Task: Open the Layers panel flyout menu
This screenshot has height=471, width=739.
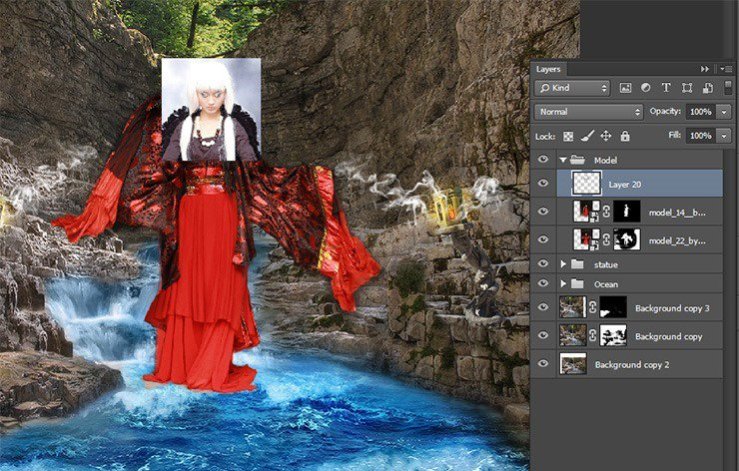Action: [x=726, y=69]
